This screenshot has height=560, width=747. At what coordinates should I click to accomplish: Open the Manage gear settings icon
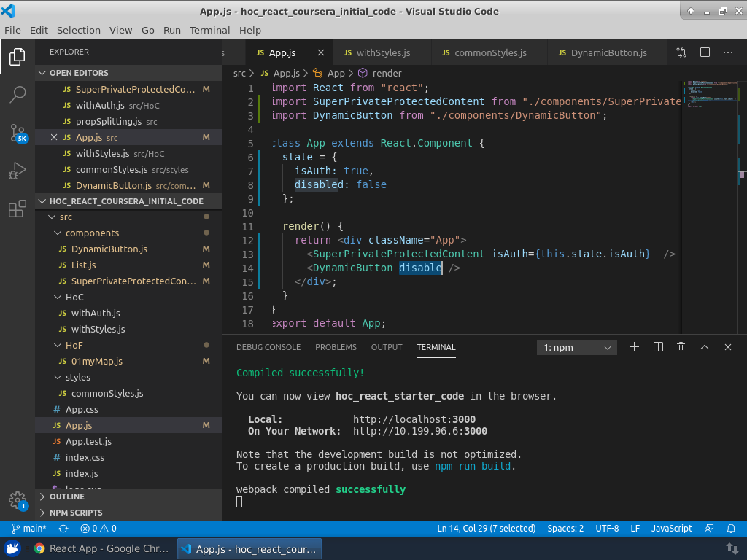(x=18, y=499)
